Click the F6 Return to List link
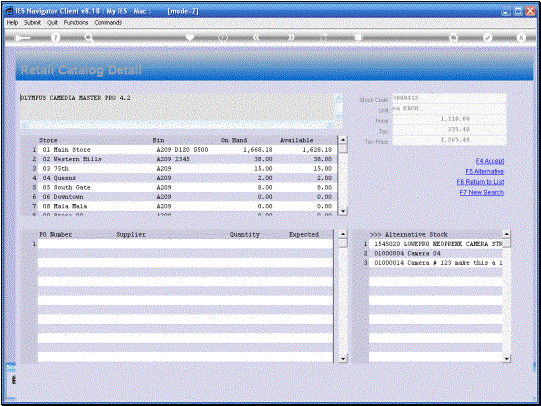The image size is (541, 406). [480, 182]
